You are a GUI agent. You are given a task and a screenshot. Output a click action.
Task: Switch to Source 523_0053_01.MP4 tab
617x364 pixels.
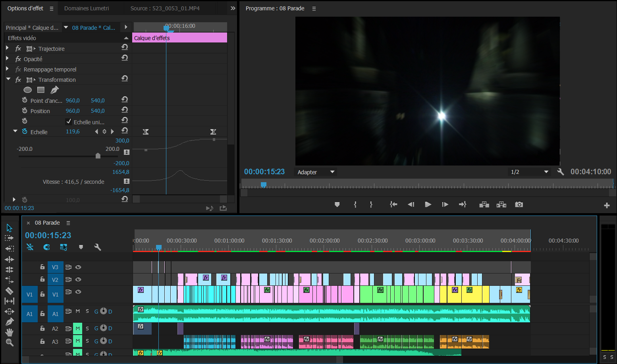[165, 8]
